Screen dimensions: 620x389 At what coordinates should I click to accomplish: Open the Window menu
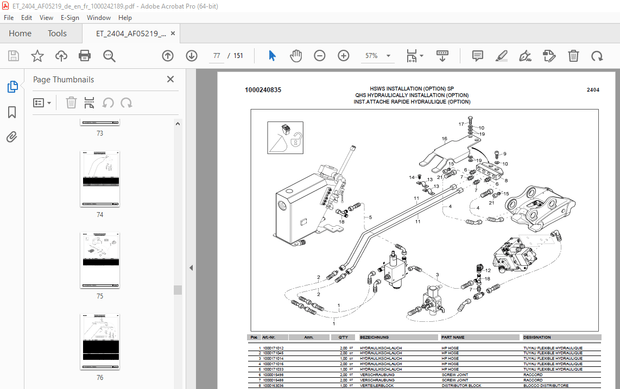coord(98,18)
